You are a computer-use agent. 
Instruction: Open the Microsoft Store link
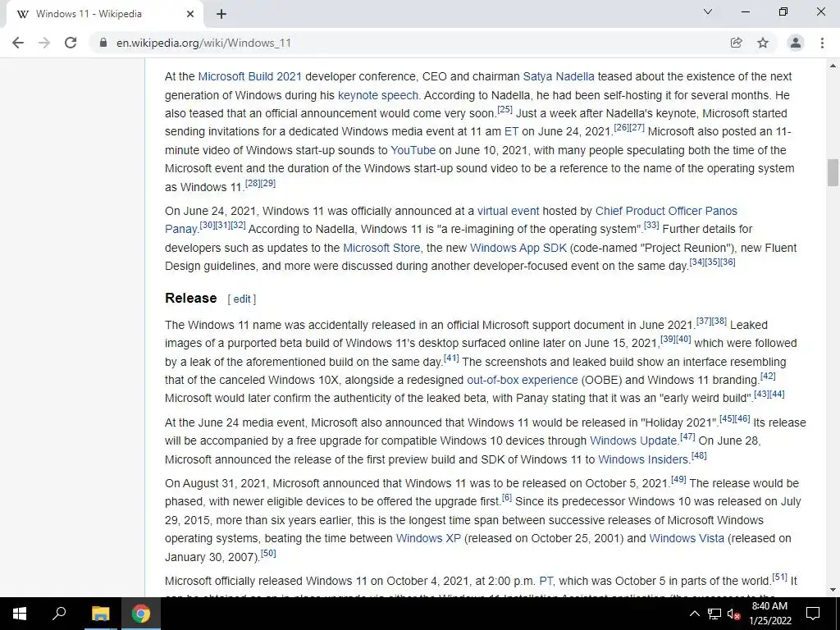382,248
